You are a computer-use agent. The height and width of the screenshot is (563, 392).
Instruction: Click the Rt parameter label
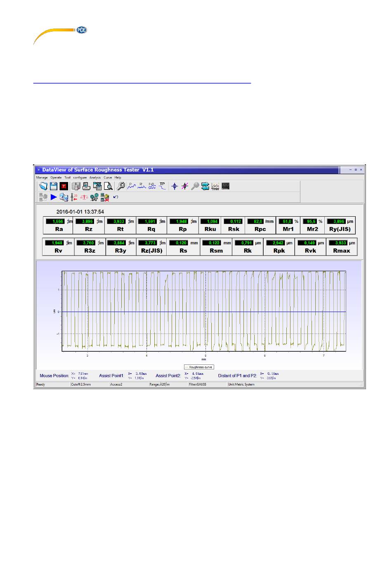(x=120, y=229)
